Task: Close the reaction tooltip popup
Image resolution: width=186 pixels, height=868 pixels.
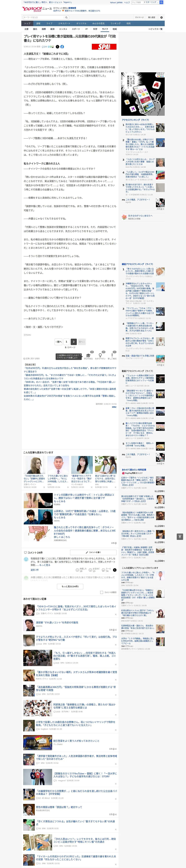Action: 80,355
